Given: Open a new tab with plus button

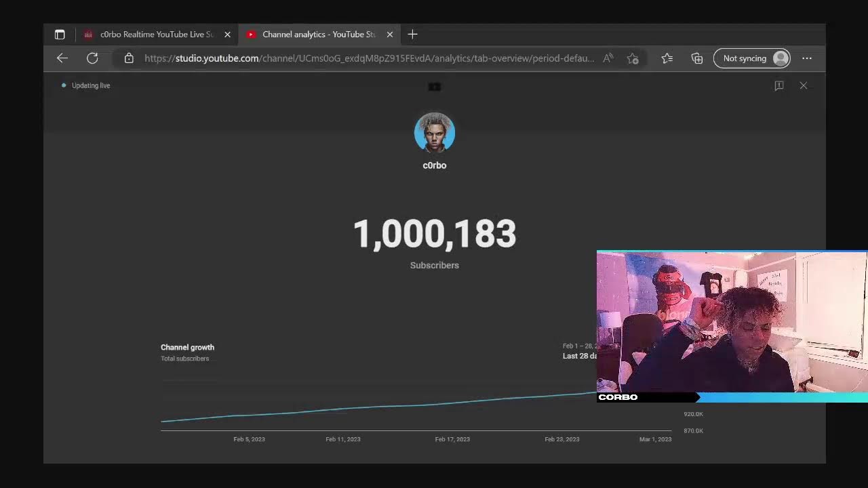Looking at the screenshot, I should 412,35.
